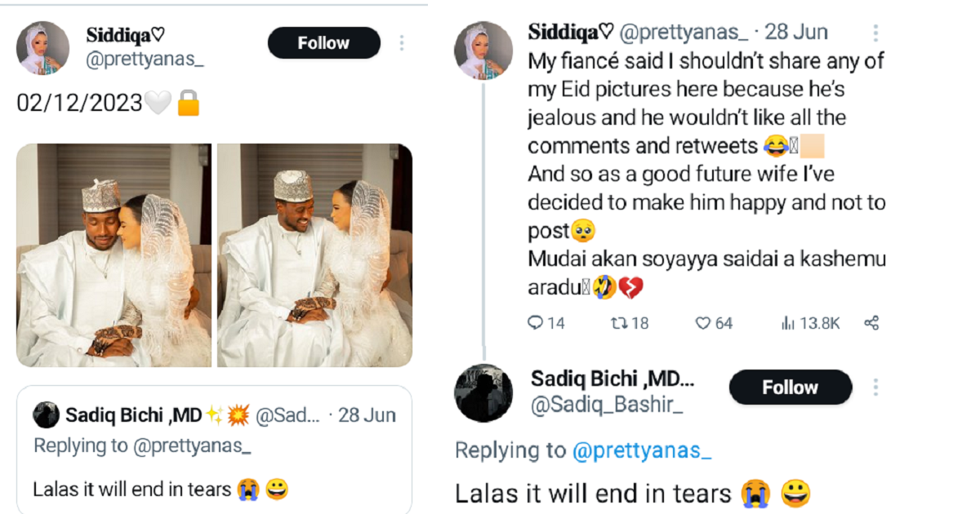The width and height of the screenshot is (980, 514).
Task: Open three-dot menu on Siddiqa's fiancé tweet
Action: (x=875, y=33)
